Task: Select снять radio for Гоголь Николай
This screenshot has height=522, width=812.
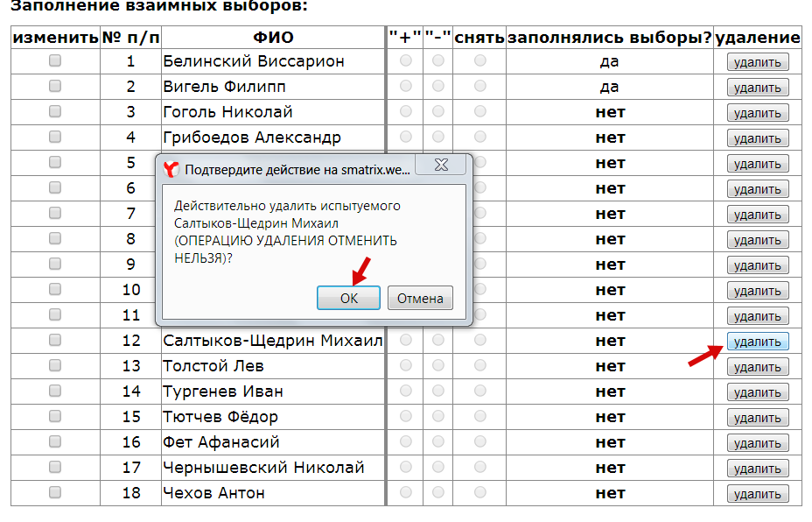Action: click(x=480, y=112)
